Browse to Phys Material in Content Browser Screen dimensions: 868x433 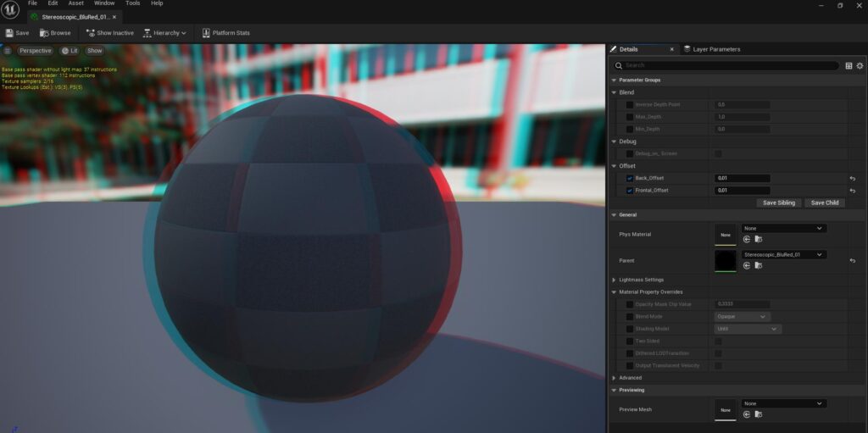click(759, 239)
